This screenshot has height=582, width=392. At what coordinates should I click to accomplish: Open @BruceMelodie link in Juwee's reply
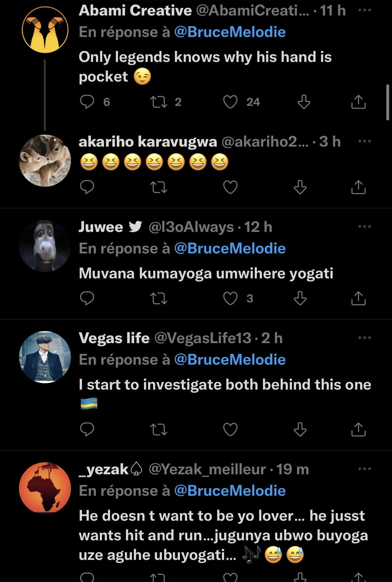[x=230, y=248]
